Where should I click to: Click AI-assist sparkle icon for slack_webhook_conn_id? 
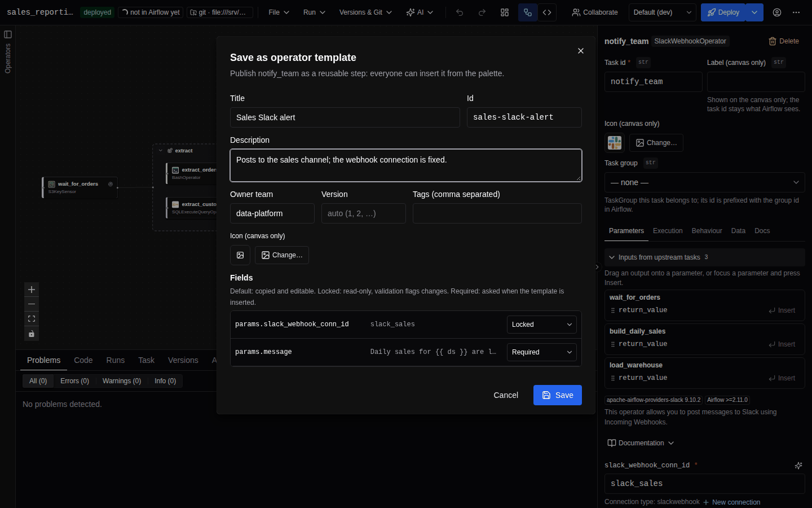(798, 466)
